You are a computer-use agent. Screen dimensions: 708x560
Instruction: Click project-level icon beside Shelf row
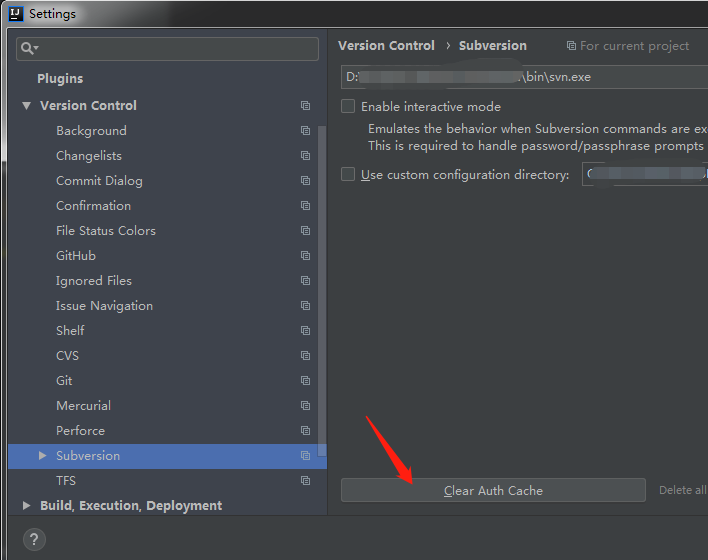[306, 331]
